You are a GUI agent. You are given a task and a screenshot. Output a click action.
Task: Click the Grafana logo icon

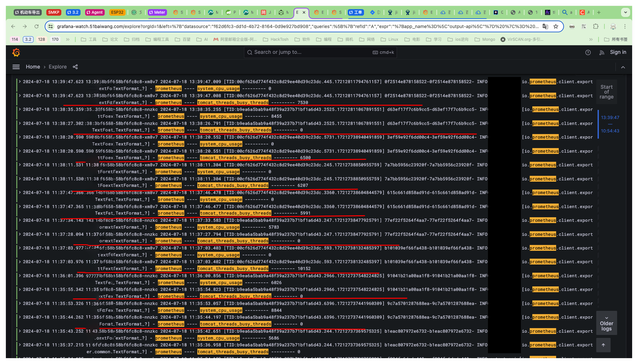tap(16, 52)
